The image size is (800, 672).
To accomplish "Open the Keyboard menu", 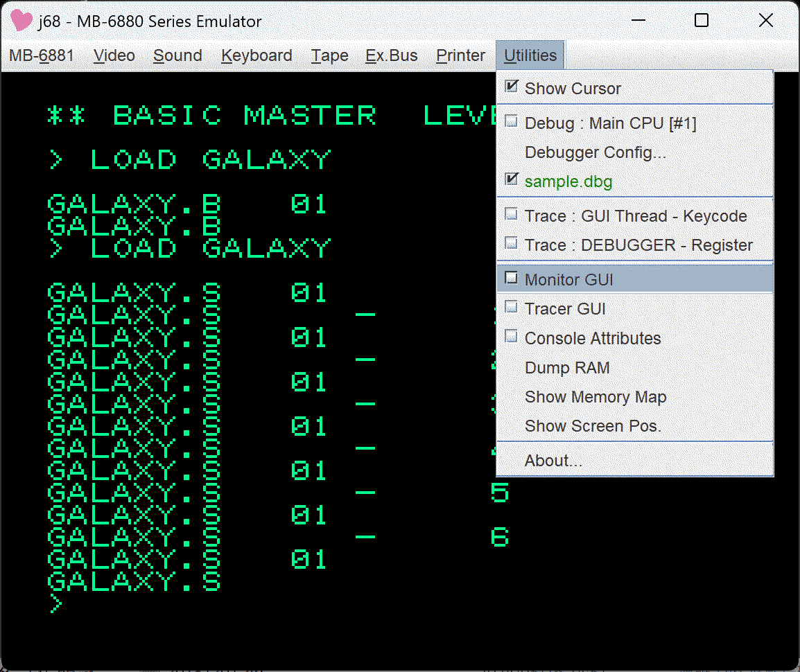I will pyautogui.click(x=256, y=55).
